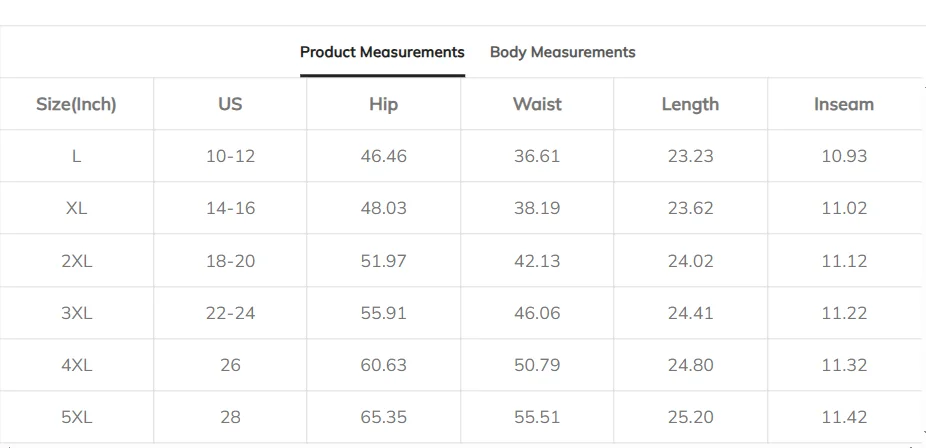Click the Inseam column header

pos(844,104)
